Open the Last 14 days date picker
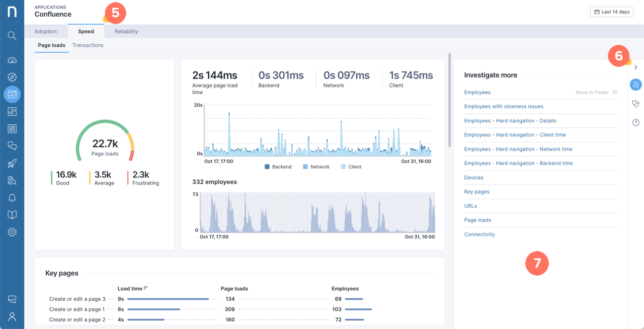 [x=612, y=12]
